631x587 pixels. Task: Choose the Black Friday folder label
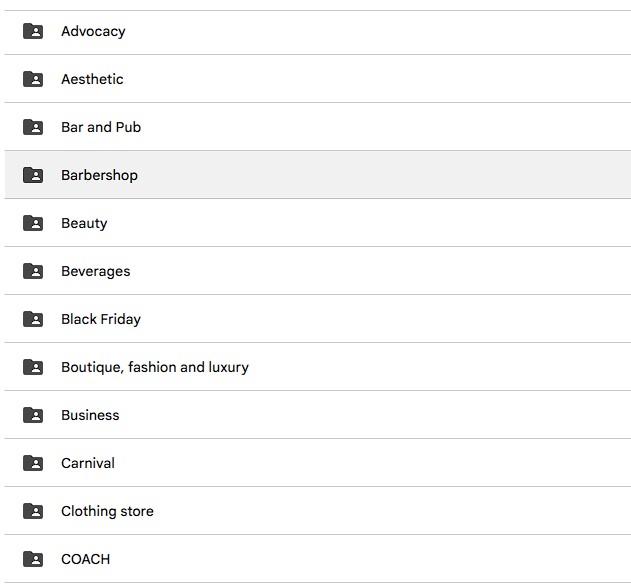coord(101,319)
